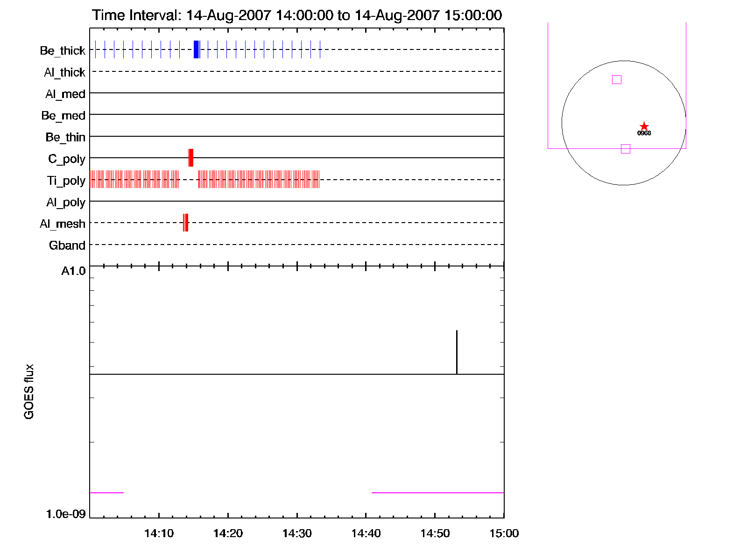The height and width of the screenshot is (560, 747).
Task: Click the 1.0e-09 flux axis label
Action: coord(66,514)
